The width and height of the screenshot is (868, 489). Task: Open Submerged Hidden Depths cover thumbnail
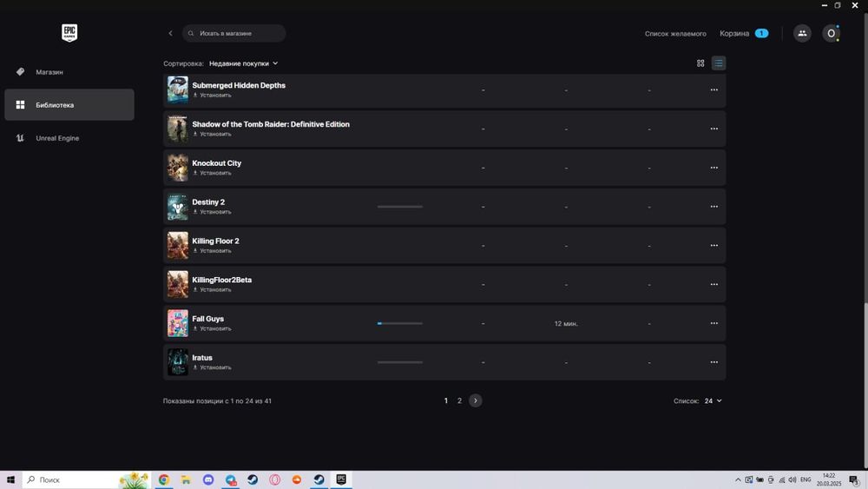point(178,89)
